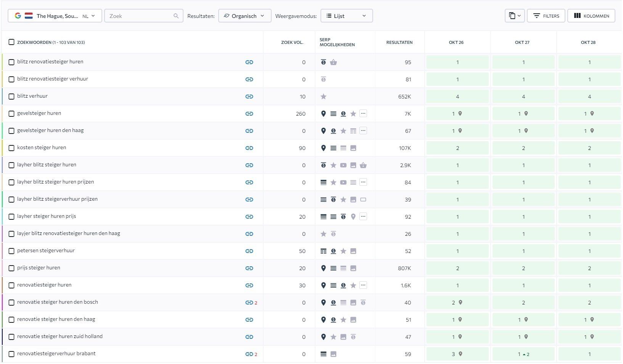
Task: Sort by the RESULTATEN column header
Action: (399, 42)
